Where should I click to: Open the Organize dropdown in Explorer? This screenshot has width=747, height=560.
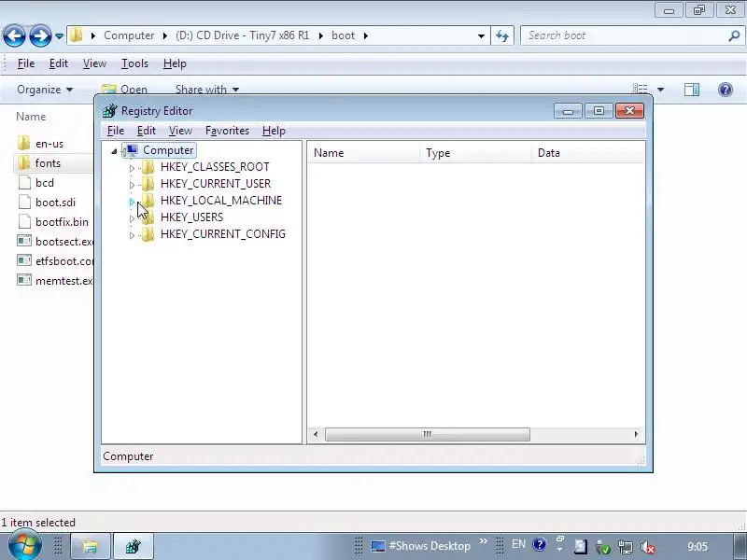(45, 90)
